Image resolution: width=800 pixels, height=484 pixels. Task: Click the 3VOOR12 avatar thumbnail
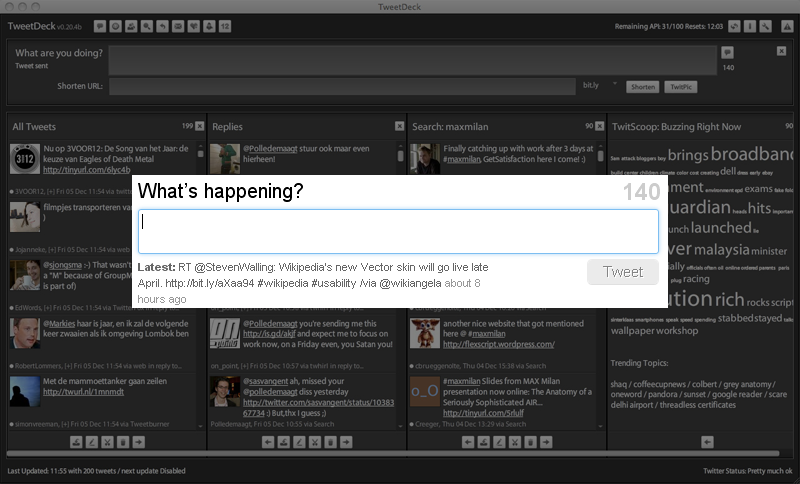pyautogui.click(x=24, y=159)
